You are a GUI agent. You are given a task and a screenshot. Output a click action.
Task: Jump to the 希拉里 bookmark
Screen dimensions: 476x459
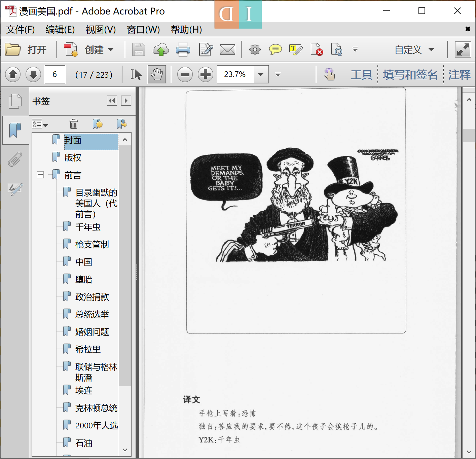coord(88,349)
